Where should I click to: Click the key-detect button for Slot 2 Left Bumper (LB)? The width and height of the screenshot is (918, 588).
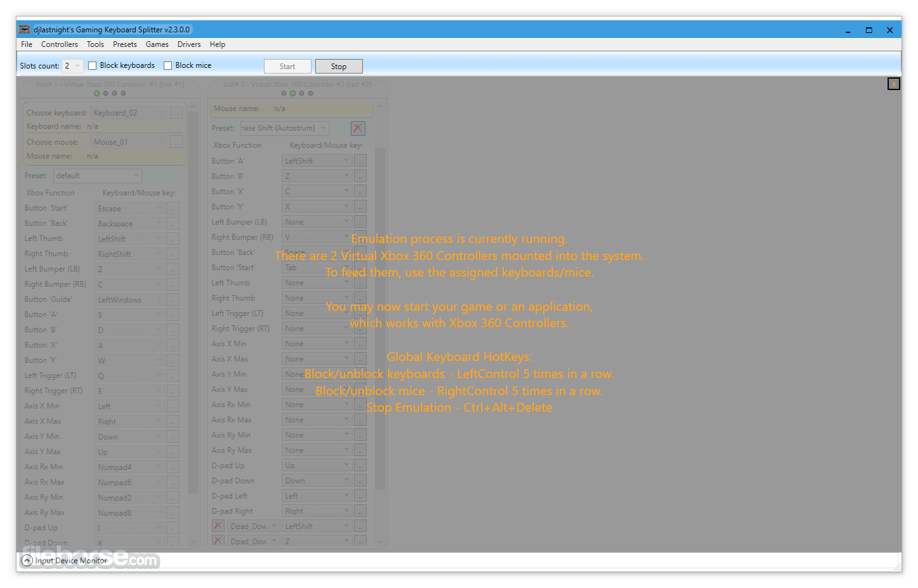coord(360,222)
